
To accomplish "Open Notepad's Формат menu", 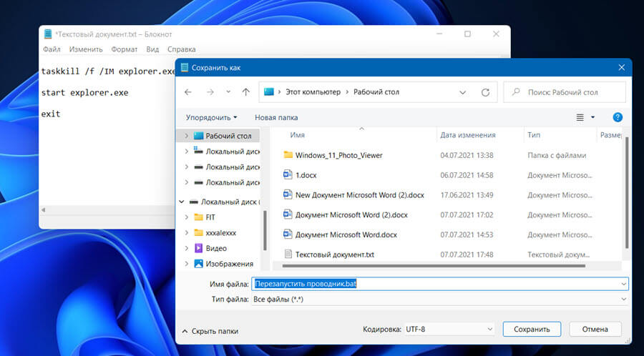I will (125, 49).
